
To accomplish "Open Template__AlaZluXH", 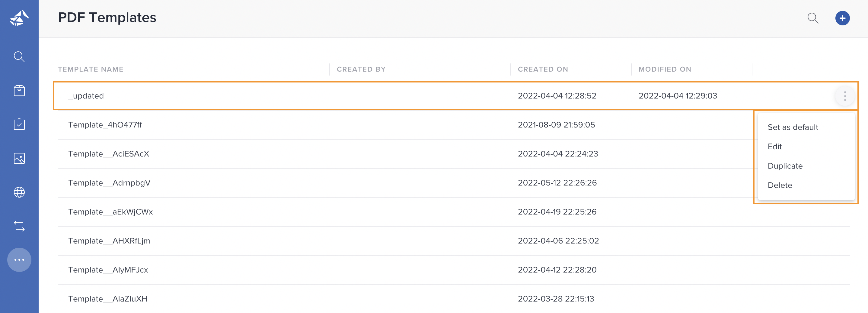I will (107, 299).
